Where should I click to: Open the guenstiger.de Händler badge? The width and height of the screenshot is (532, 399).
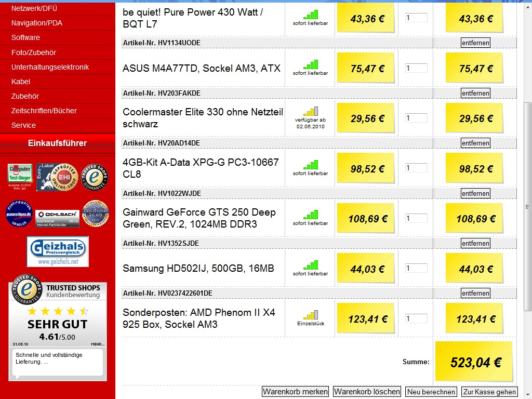19,214
